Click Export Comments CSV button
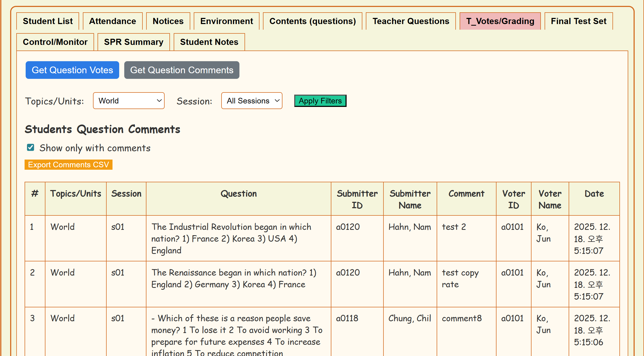The image size is (644, 356). [x=68, y=165]
